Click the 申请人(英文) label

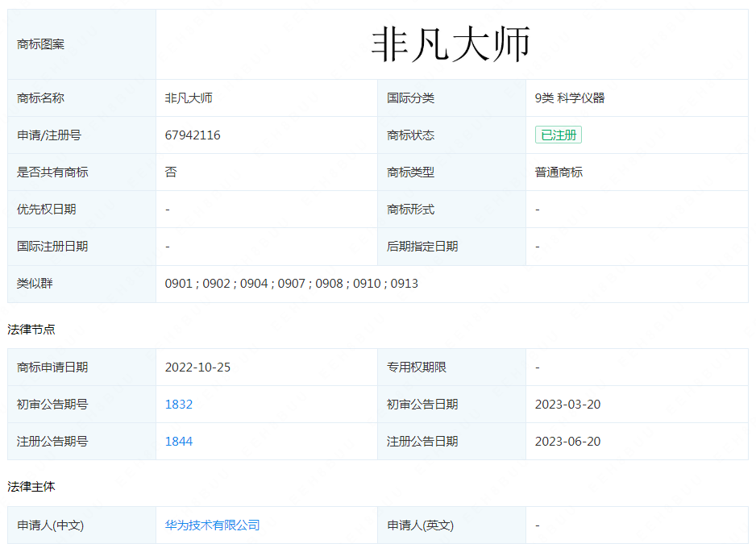point(420,525)
